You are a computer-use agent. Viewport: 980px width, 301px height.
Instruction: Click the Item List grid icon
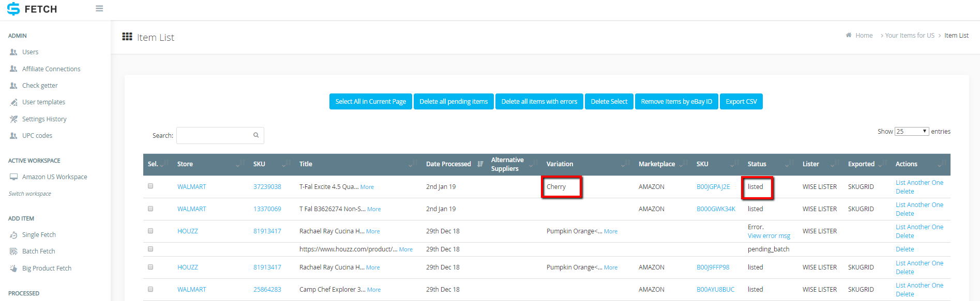[127, 37]
